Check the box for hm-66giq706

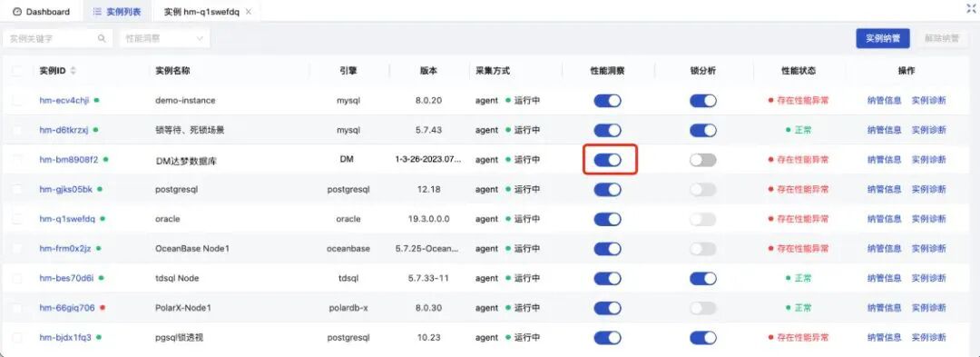tap(17, 308)
